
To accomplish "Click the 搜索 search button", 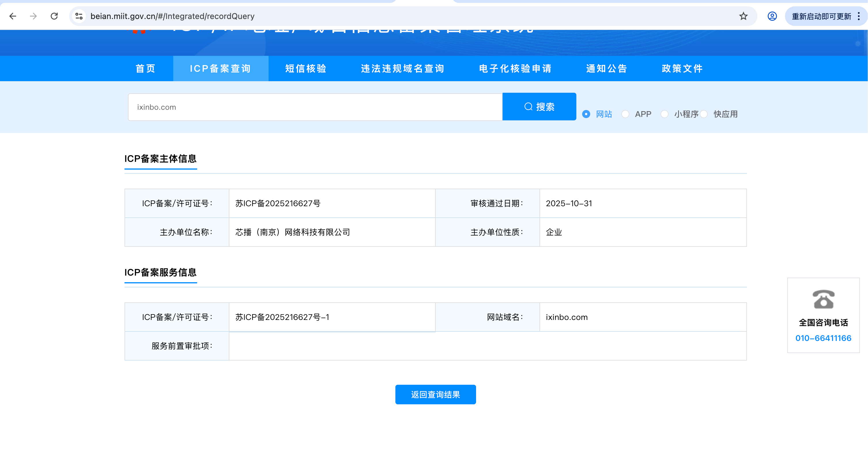I will pos(539,107).
